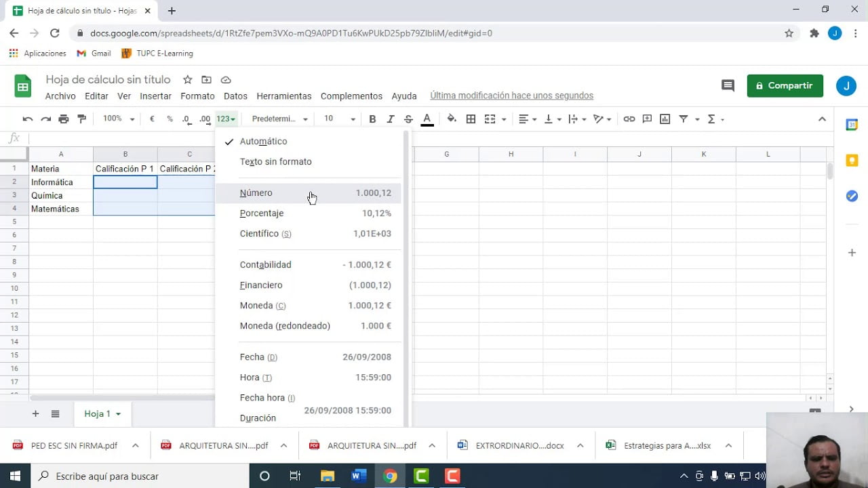The image size is (868, 488).
Task: Click the Windows Start button
Action: click(15, 476)
